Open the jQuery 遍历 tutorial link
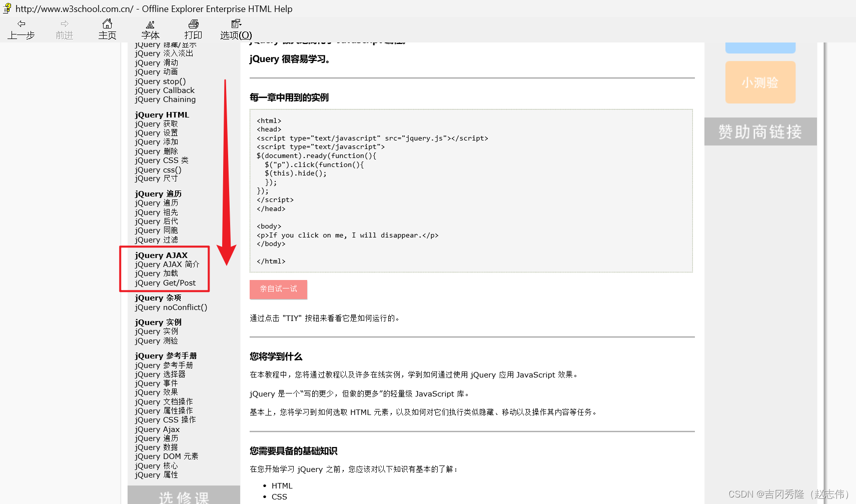 (x=156, y=203)
